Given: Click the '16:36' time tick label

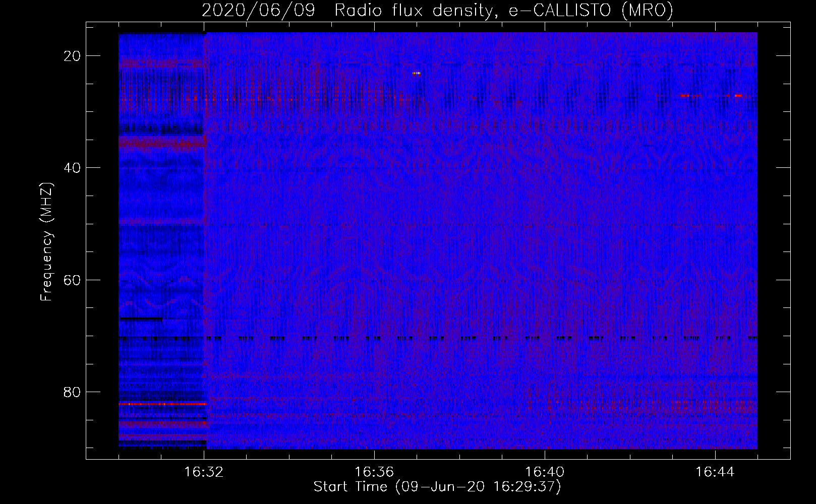Looking at the screenshot, I should (374, 472).
